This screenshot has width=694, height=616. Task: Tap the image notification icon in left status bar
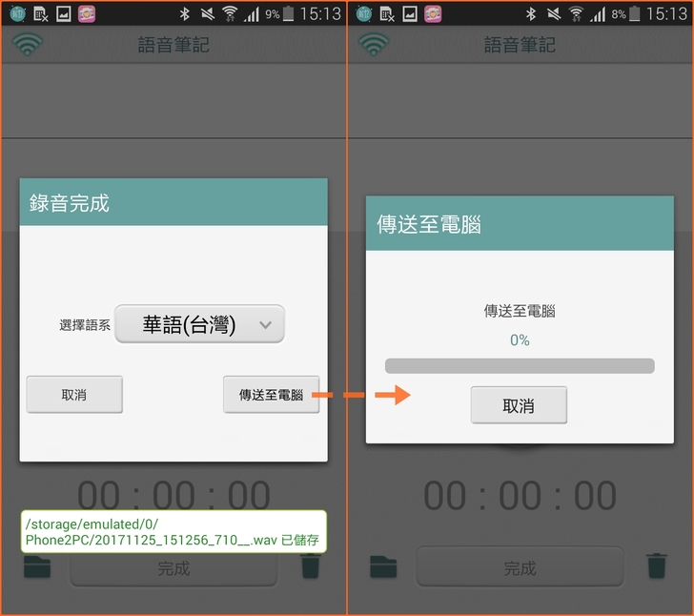pos(63,14)
